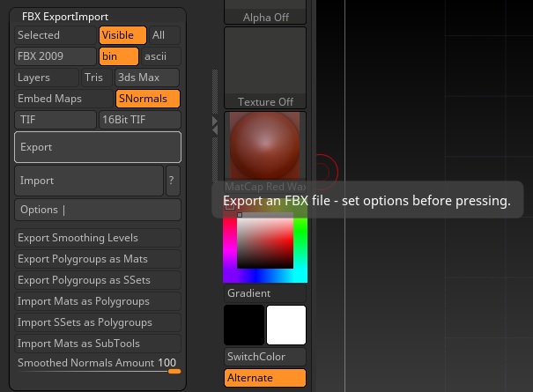The height and width of the screenshot is (392, 533).
Task: Open the 3ds Max target selector
Action: 147,78
